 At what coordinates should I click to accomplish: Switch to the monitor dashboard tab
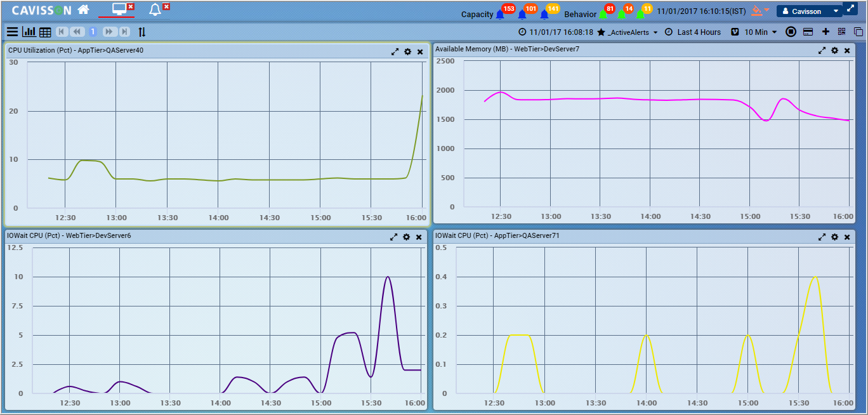pos(119,9)
